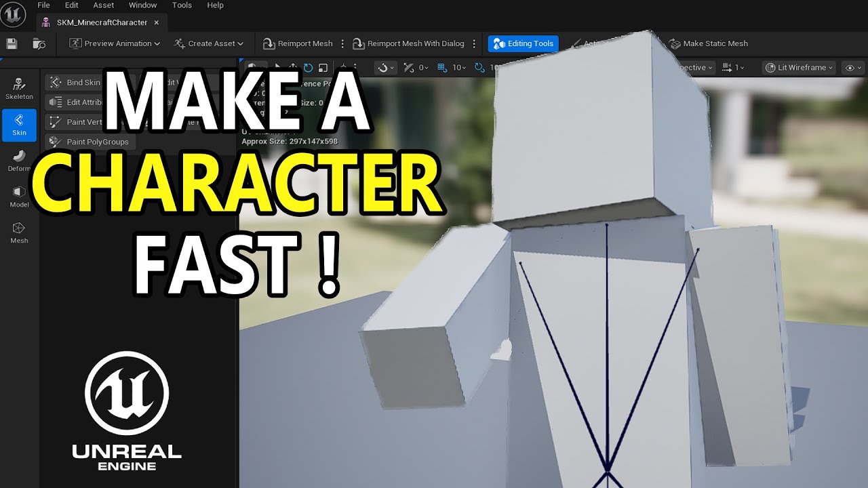Open the Edit menu
The width and height of the screenshot is (868, 488).
71,5
